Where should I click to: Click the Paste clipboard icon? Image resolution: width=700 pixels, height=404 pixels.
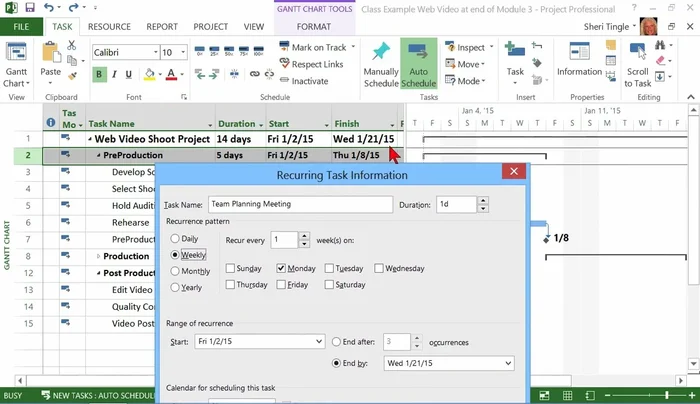pos(51,57)
